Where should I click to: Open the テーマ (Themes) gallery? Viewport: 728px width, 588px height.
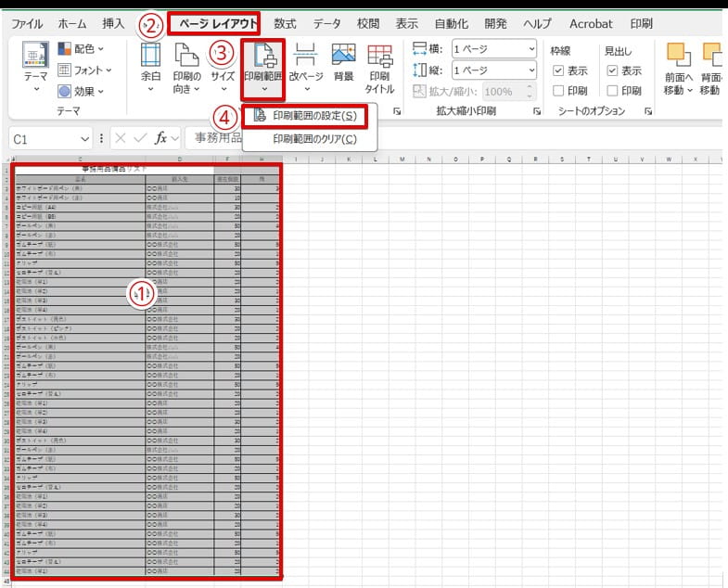coord(36,68)
